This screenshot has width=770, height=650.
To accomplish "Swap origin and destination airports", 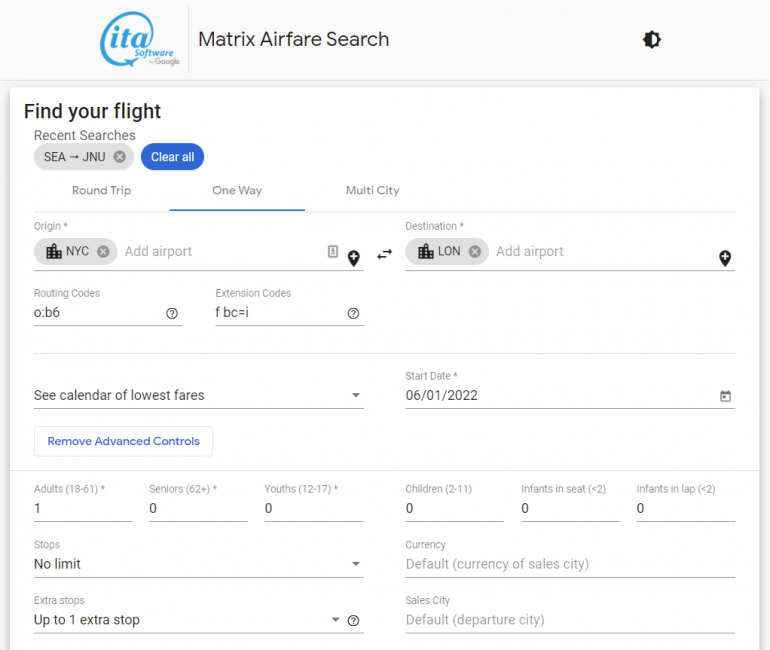I will tap(385, 255).
